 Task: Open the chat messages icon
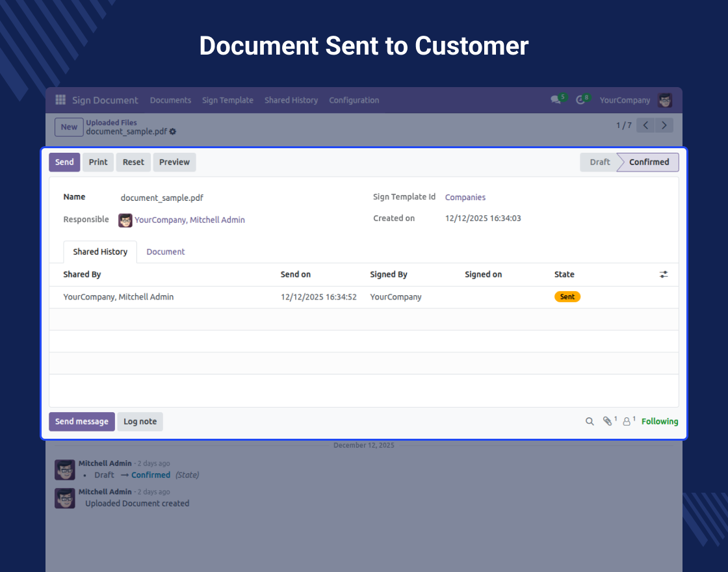point(556,100)
